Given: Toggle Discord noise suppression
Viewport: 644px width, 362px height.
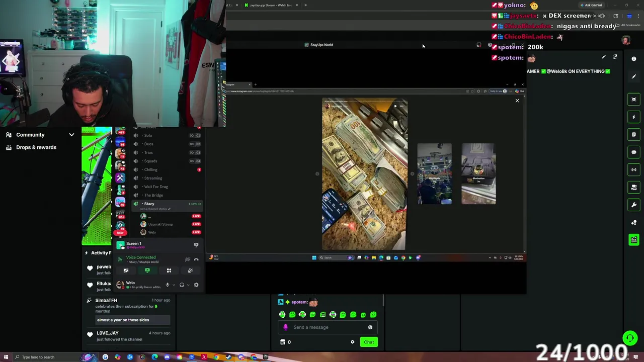Looking at the screenshot, I should click(x=187, y=259).
